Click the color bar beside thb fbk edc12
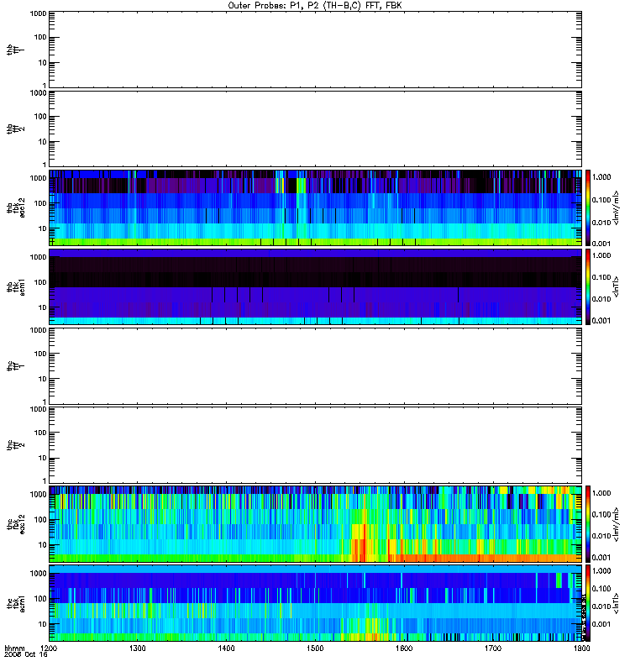Viewport: 630px width, 672px height. pos(588,207)
